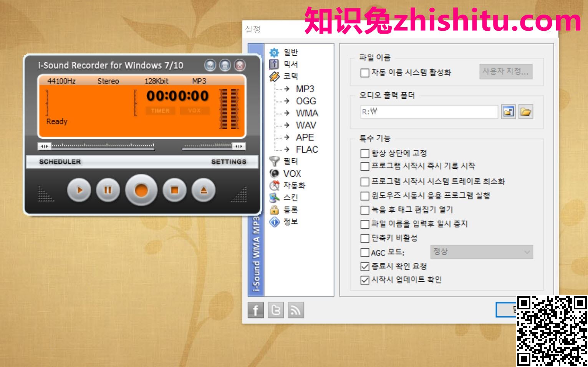Click the Stop button in recorder

tap(174, 190)
